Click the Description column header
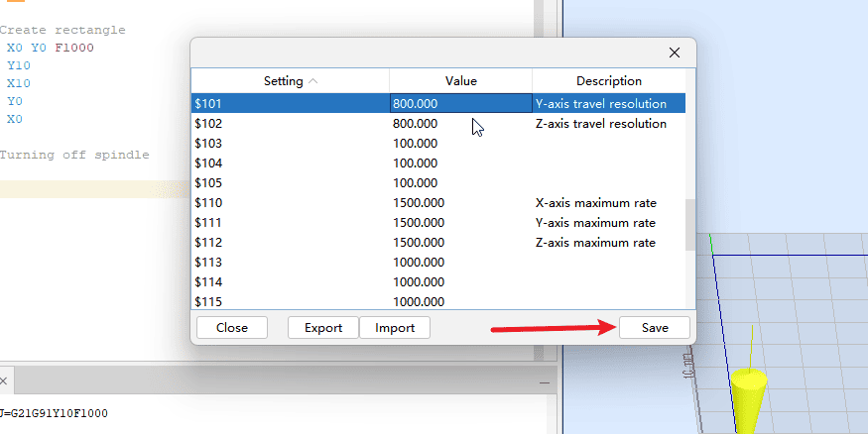The height and width of the screenshot is (434, 868). [608, 80]
